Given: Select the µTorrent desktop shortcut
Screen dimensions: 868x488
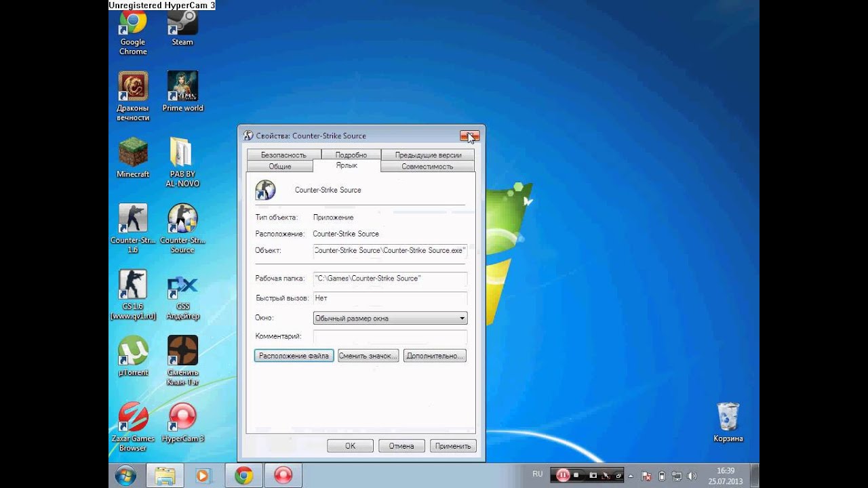Looking at the screenshot, I should click(133, 356).
